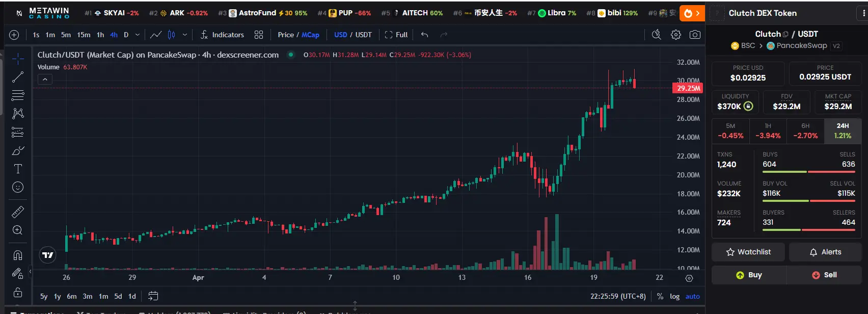Expand the time interval dropdown

(138, 35)
